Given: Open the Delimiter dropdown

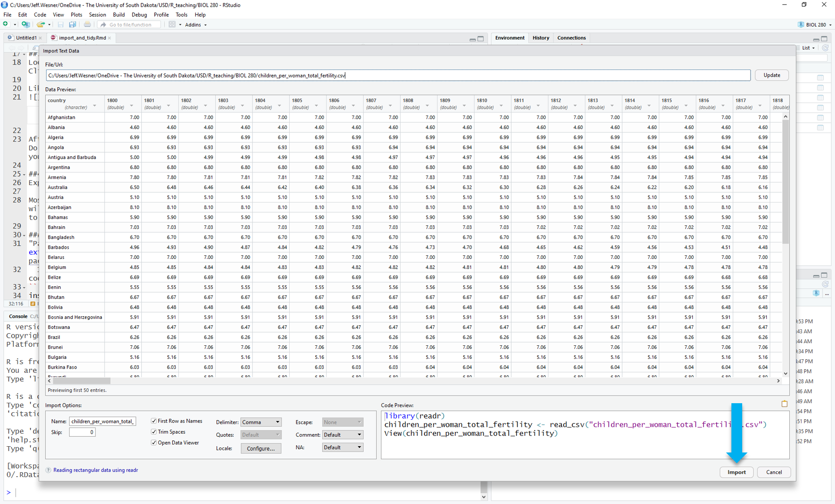Looking at the screenshot, I should (x=261, y=422).
